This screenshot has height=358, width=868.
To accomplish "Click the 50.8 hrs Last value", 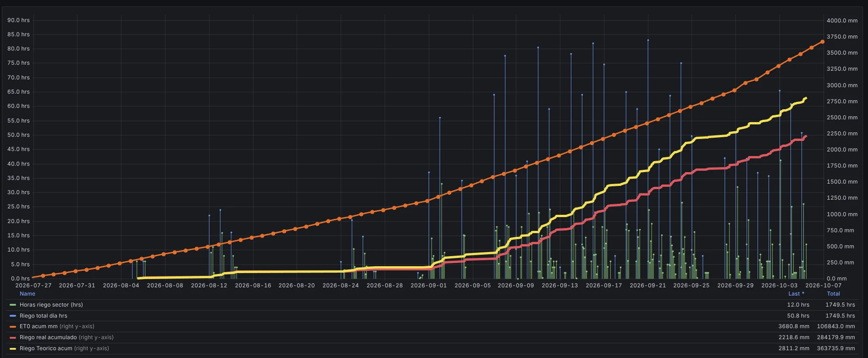I will (798, 316).
